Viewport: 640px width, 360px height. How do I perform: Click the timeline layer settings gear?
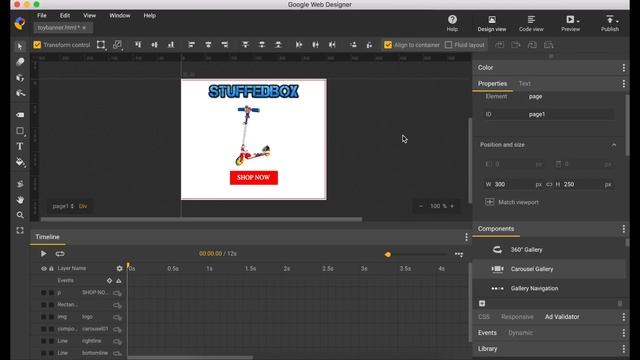[119, 269]
